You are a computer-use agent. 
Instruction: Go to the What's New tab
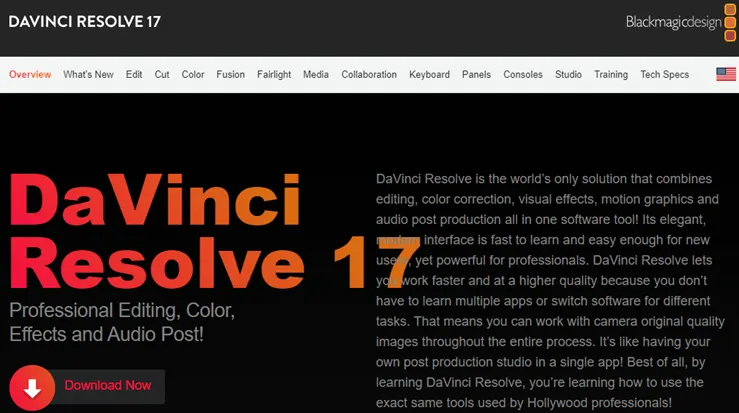88,74
